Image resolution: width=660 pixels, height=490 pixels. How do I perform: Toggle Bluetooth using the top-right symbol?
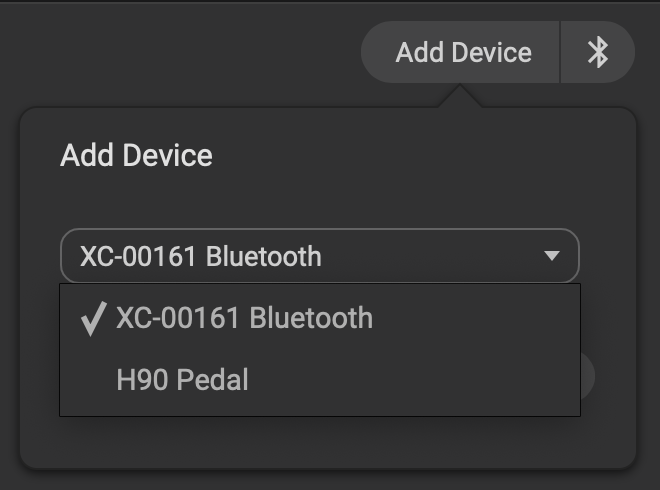pos(598,52)
